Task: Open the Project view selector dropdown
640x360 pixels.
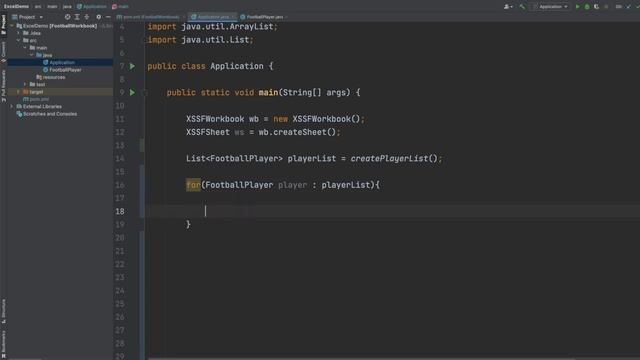Action: tap(27, 17)
